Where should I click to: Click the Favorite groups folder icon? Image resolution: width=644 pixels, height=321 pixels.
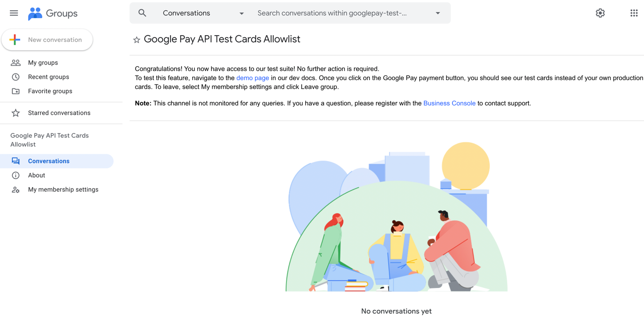[16, 91]
